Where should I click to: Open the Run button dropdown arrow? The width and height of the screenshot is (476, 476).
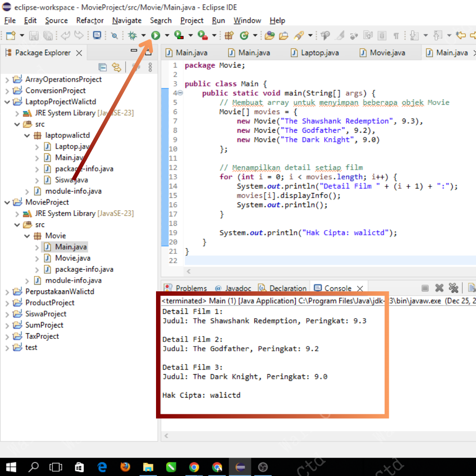point(167,35)
